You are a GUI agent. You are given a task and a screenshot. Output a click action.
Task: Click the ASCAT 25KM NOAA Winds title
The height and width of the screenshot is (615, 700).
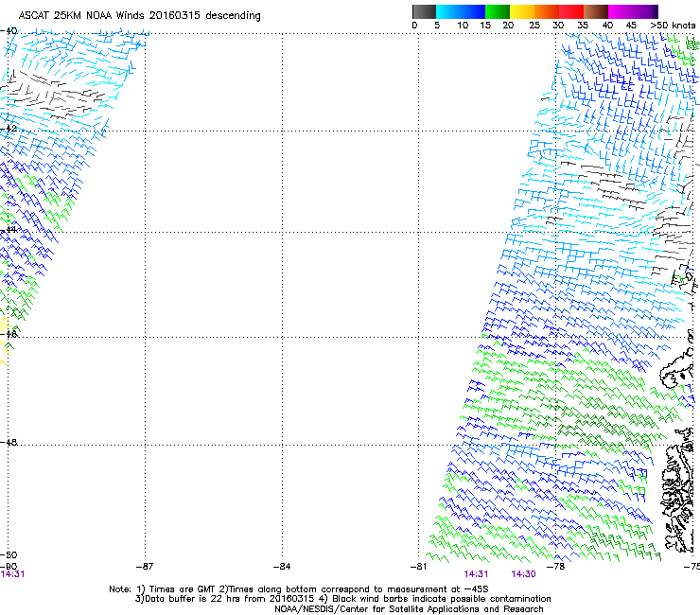139,15
